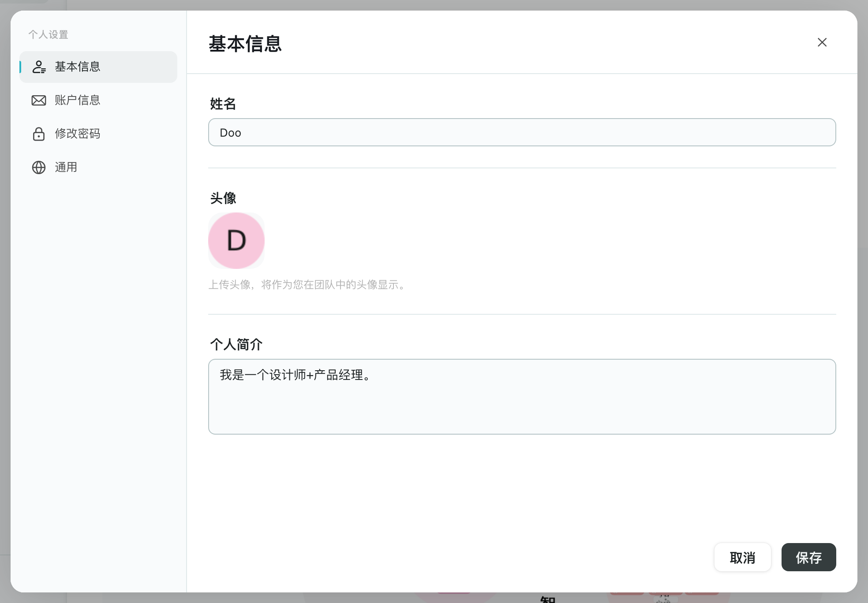Viewport: 868px width, 603px height.
Task: Go to the 修改密码 section
Action: [98, 134]
